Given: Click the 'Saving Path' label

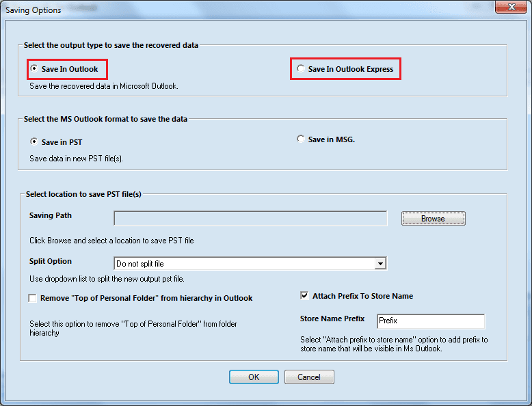Looking at the screenshot, I should click(x=51, y=215).
